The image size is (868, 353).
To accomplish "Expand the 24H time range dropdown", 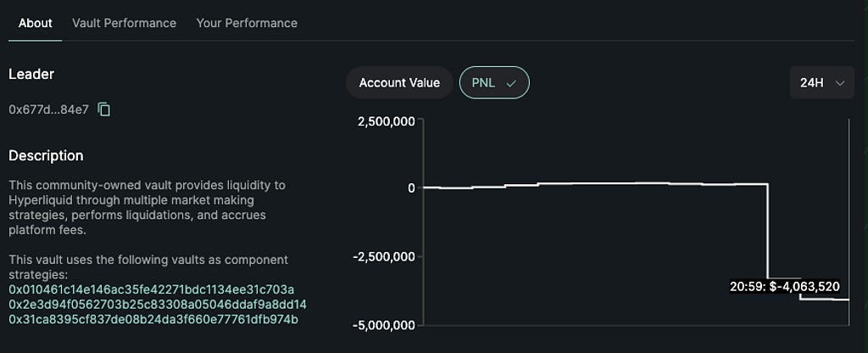I will [x=821, y=83].
